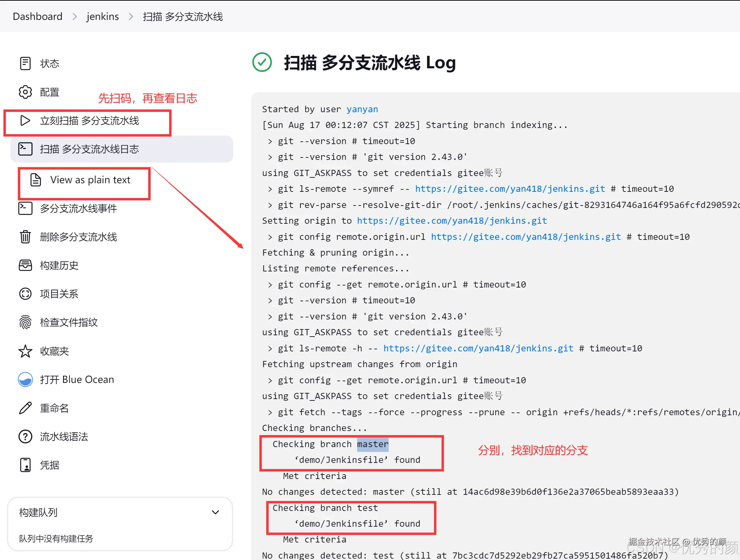Click the 状态 document icon
This screenshot has width=740, height=560.
pyautogui.click(x=25, y=63)
